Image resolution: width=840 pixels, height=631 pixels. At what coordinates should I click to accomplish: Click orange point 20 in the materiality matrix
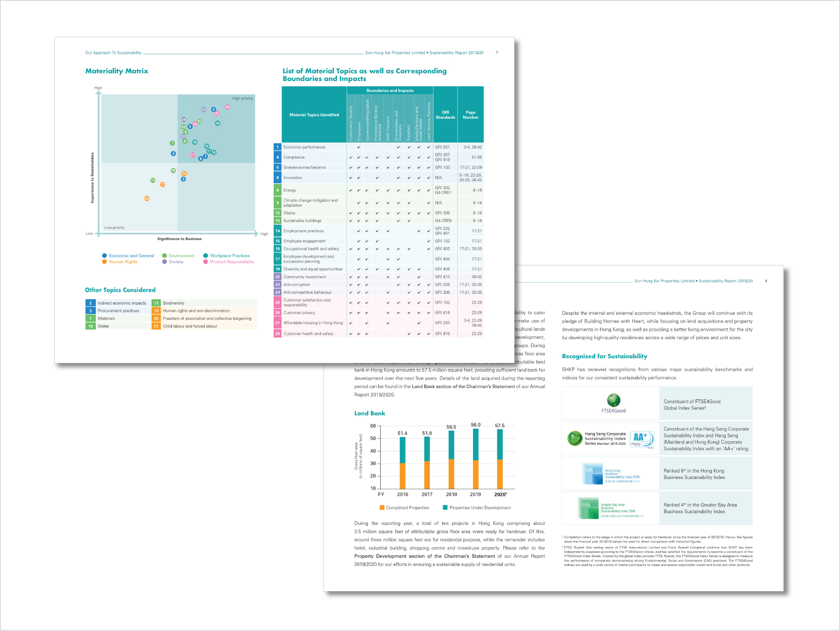(x=147, y=198)
